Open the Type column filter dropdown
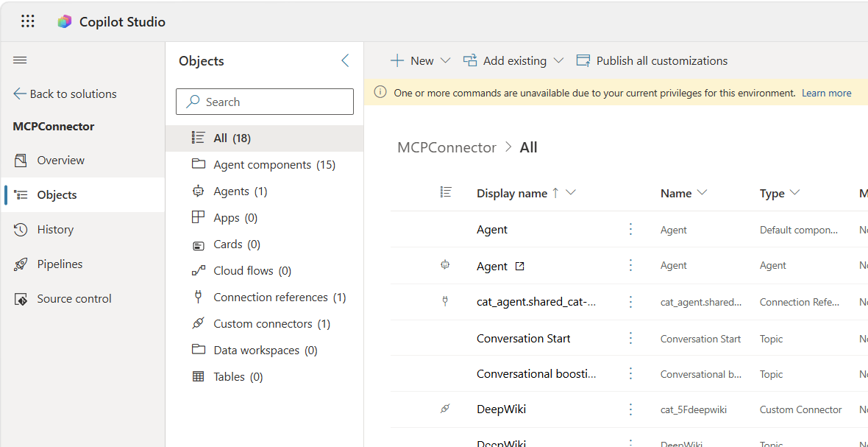Viewport: 868px width, 447px height. pos(794,193)
